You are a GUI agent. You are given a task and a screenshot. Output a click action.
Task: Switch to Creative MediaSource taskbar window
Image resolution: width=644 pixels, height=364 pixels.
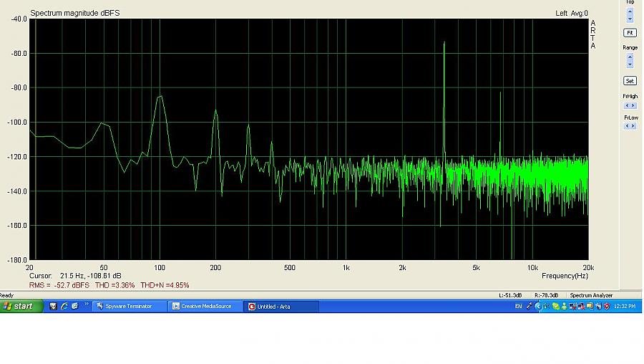206,307
